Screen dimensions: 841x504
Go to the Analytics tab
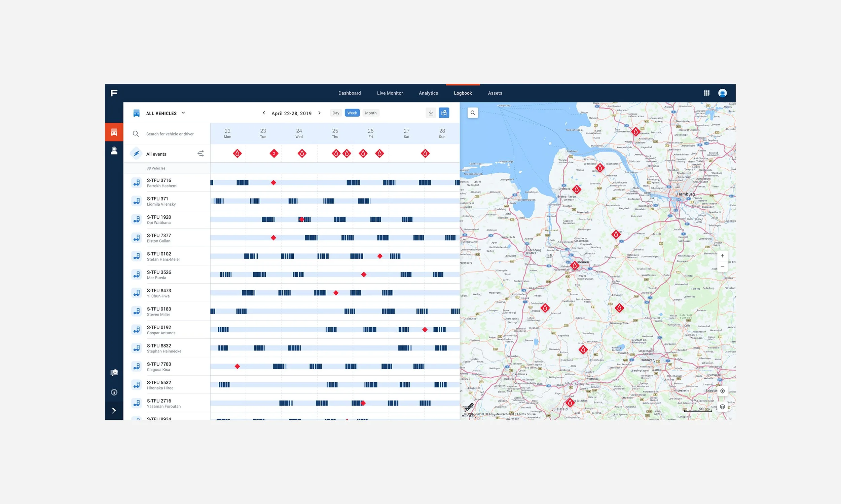click(428, 93)
